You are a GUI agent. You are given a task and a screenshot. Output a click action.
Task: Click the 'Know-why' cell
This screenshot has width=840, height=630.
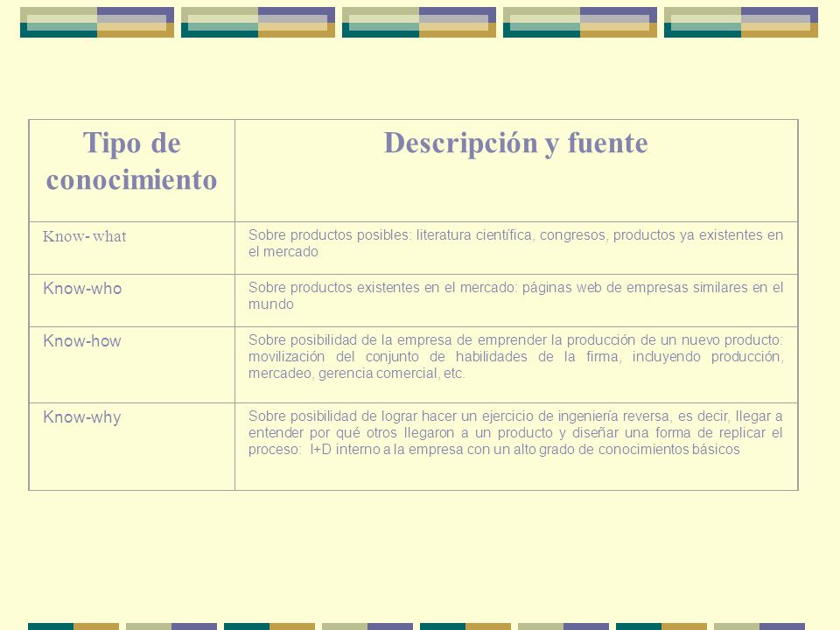[132, 446]
